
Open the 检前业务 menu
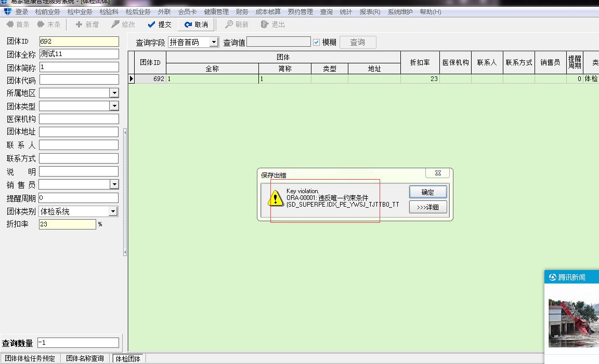(x=47, y=12)
